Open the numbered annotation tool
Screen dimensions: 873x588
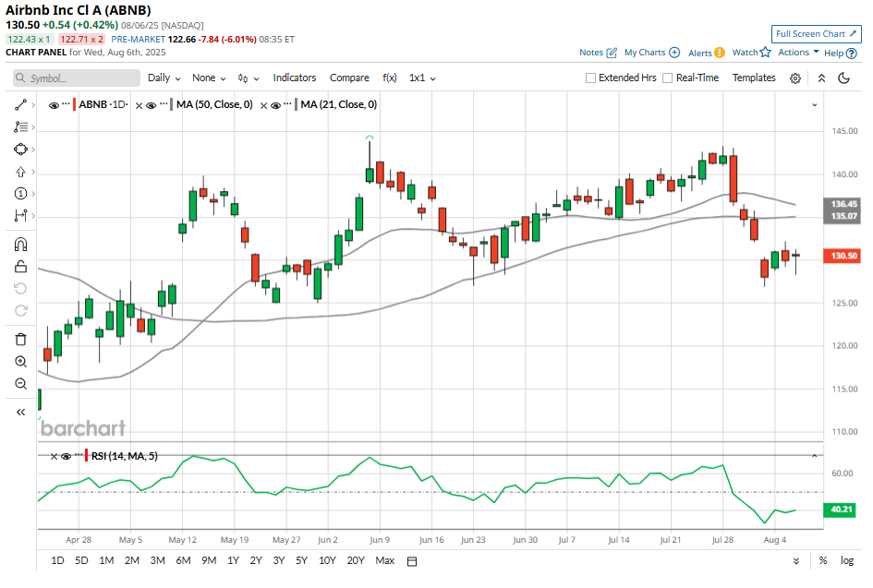point(20,194)
